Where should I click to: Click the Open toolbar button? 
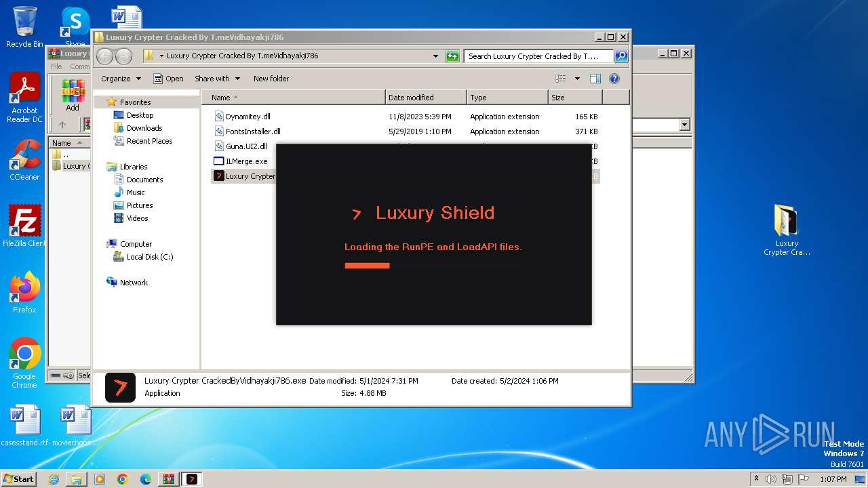click(168, 79)
